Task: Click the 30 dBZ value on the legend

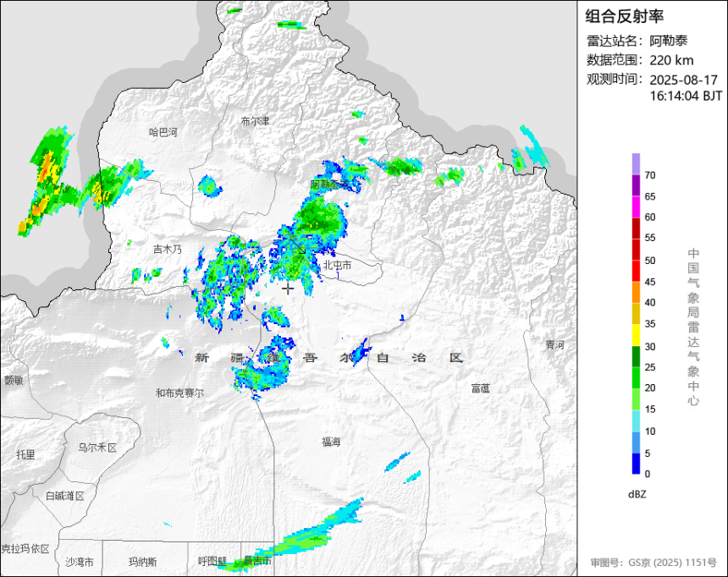Action: tap(650, 347)
